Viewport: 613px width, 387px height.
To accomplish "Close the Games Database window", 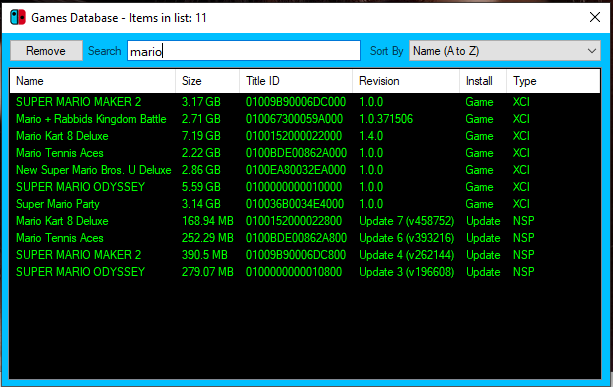I will click(595, 17).
